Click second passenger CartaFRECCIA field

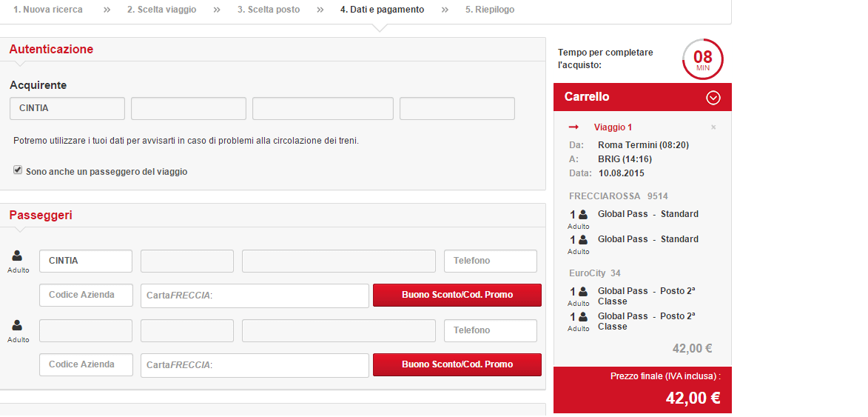coord(255,365)
